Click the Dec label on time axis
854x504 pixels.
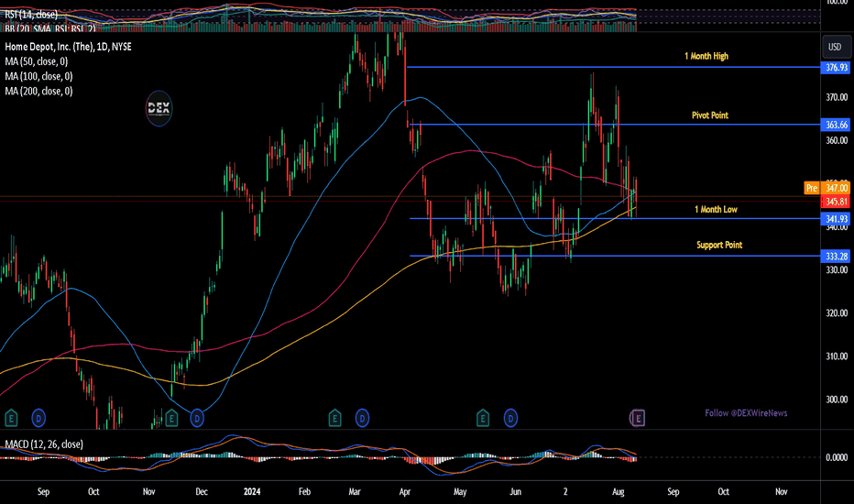tap(202, 491)
